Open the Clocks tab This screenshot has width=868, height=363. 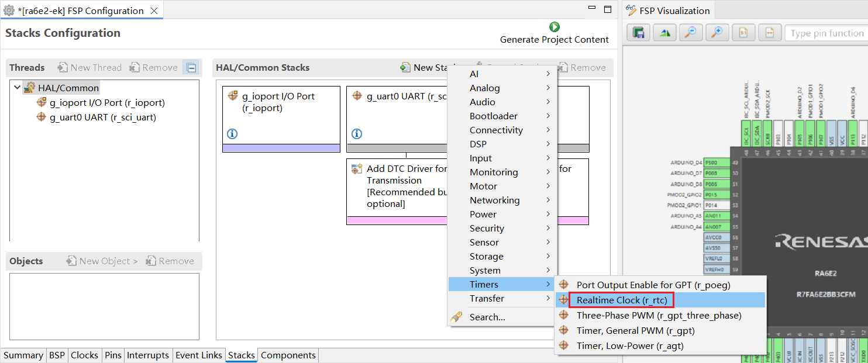coord(84,355)
